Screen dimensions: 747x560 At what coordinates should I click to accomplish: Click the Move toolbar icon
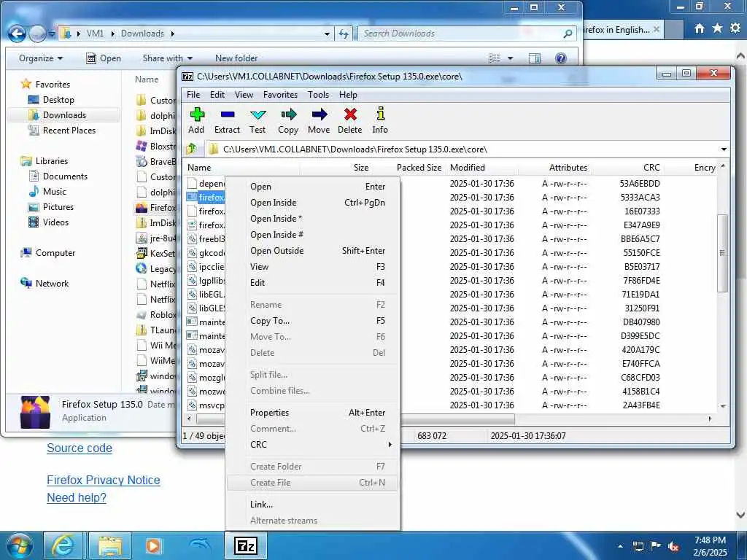[x=319, y=114]
